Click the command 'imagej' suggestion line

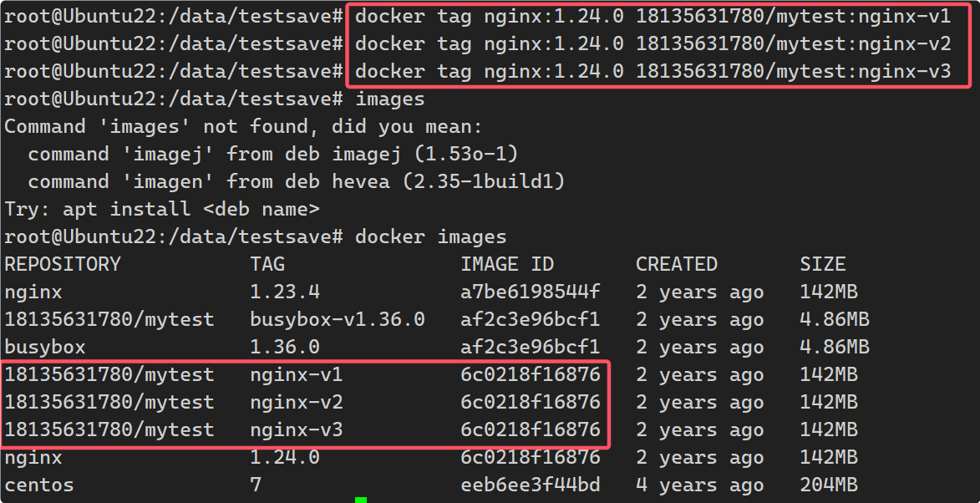[x=273, y=154]
